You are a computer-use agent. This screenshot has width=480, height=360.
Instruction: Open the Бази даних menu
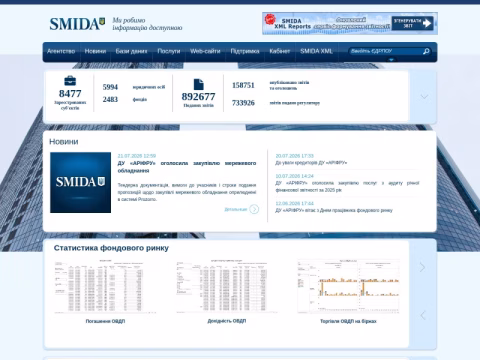tap(131, 51)
